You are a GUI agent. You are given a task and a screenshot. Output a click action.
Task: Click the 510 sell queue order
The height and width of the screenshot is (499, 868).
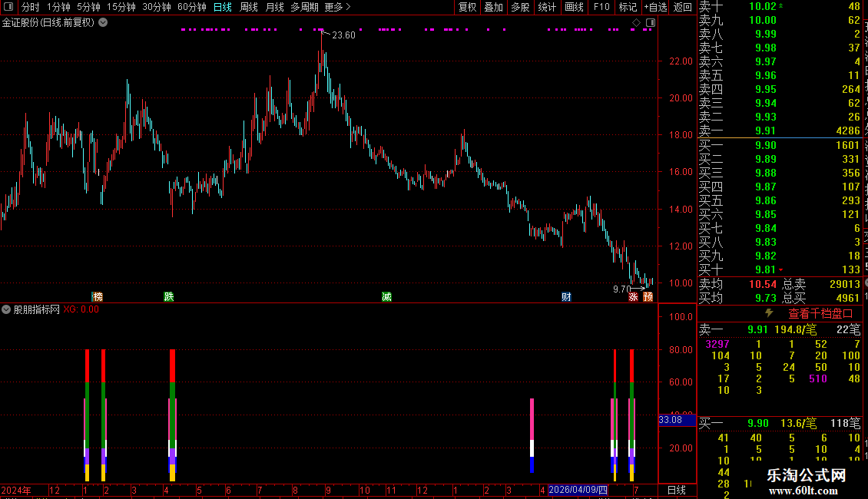(818, 378)
